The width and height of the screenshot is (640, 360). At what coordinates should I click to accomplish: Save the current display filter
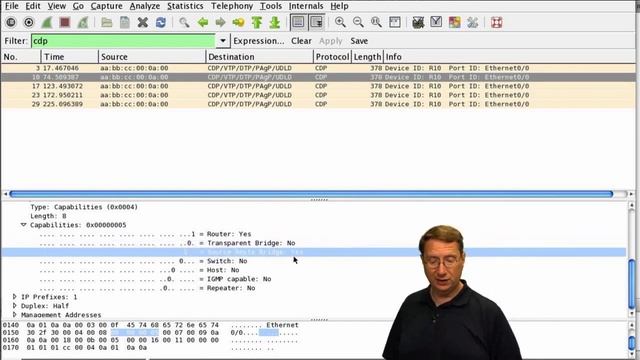pos(359,41)
